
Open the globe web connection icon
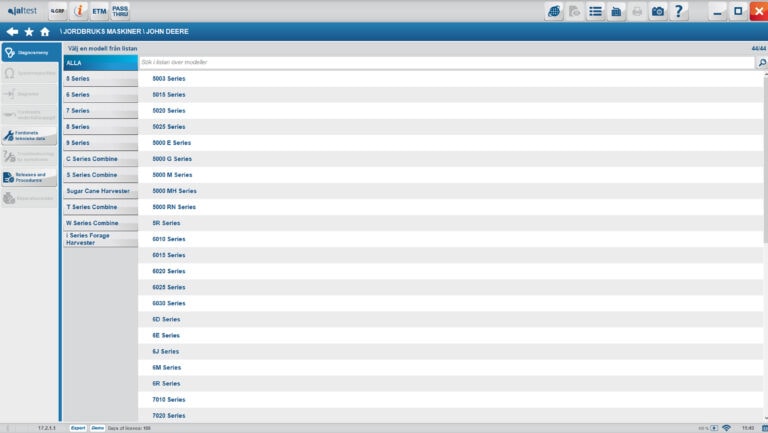point(554,11)
